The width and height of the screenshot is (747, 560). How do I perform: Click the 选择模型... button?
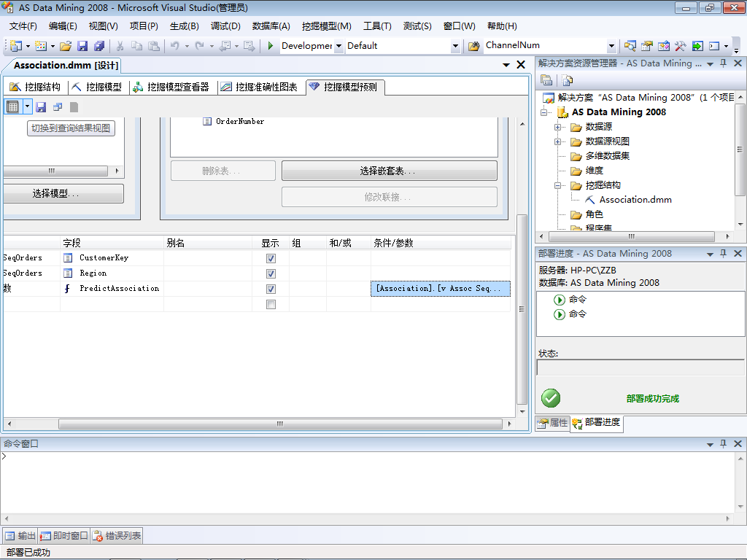point(63,193)
